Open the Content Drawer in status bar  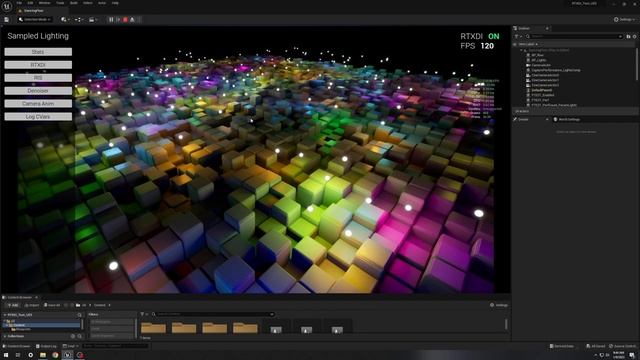pos(17,346)
